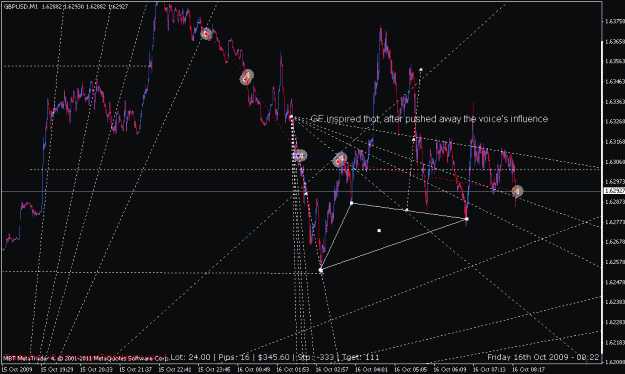Select the trade marker near the 15 Oct 23:45 high
The image size is (625, 374).
(206, 34)
